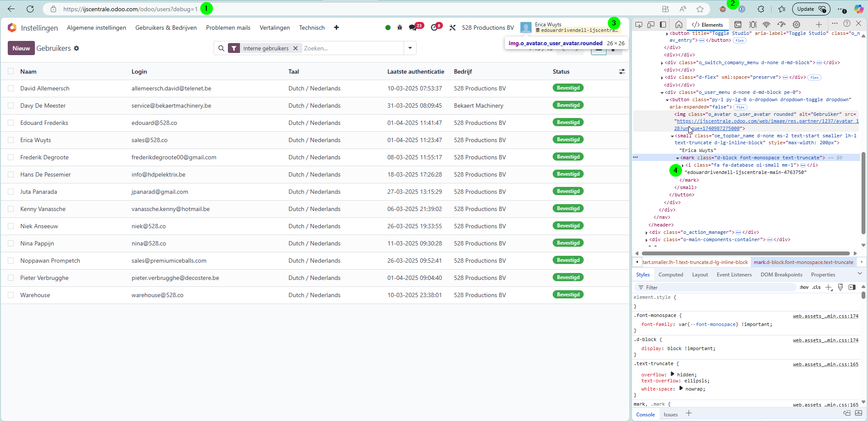Check the box for Juta Panarada
Viewport: 868px width, 422px height.
pos(11,192)
